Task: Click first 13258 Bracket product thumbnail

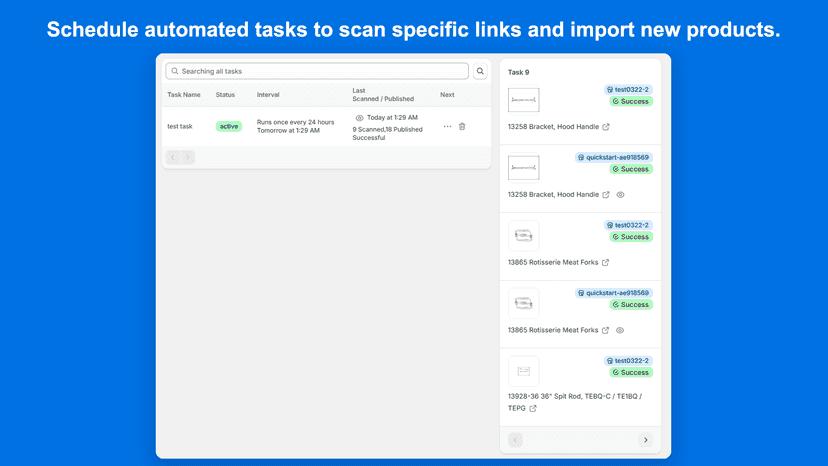Action: click(523, 100)
